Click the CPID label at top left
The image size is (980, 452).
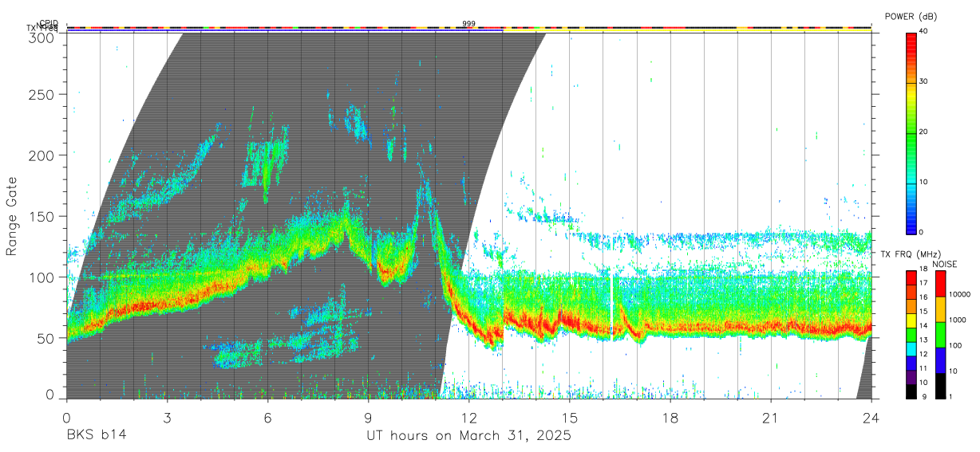click(x=48, y=23)
